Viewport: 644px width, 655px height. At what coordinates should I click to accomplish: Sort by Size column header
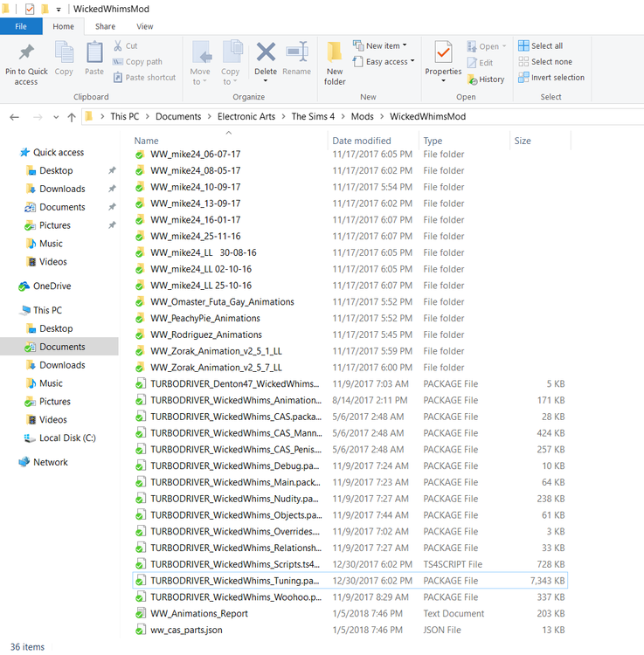(523, 141)
